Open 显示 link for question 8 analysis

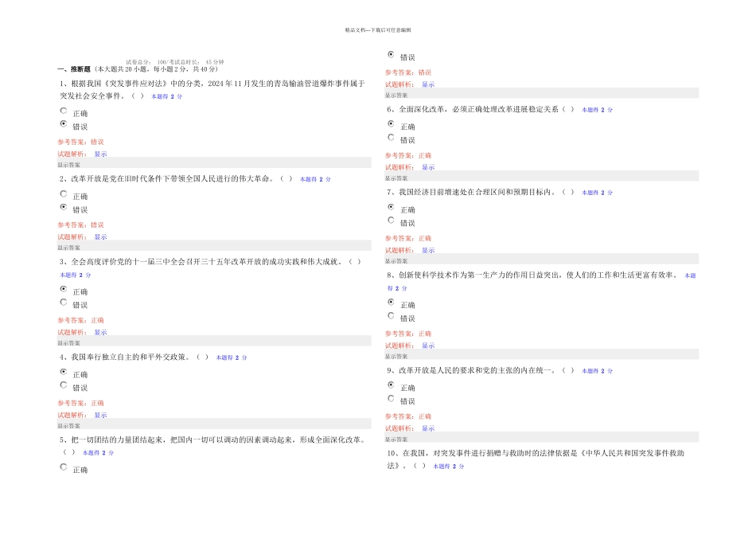[428, 346]
